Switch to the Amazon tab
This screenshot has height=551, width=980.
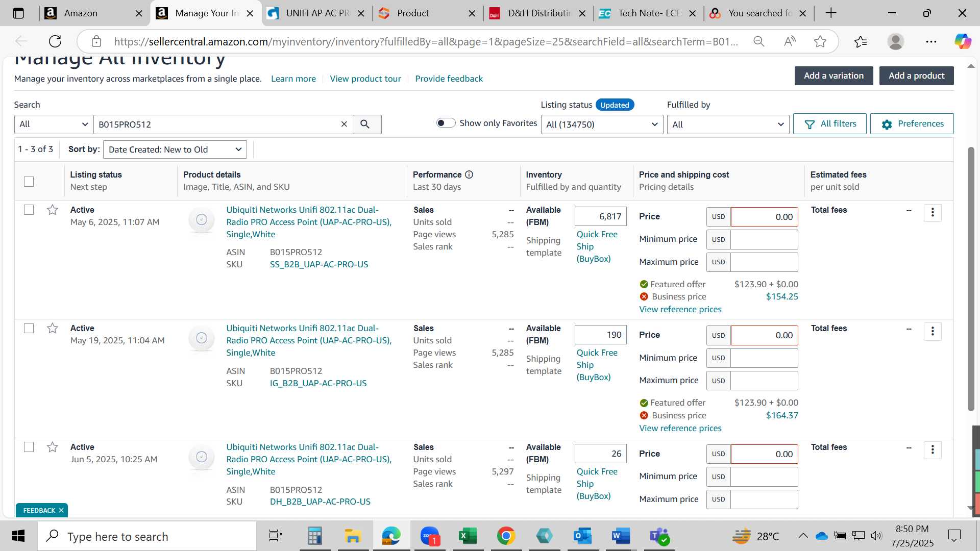point(93,13)
